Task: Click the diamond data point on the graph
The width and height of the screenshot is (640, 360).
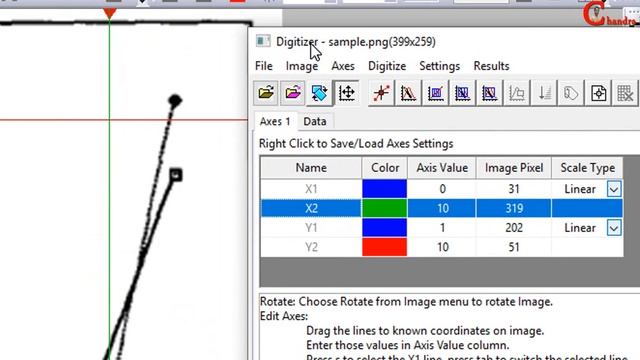Action: point(175,100)
